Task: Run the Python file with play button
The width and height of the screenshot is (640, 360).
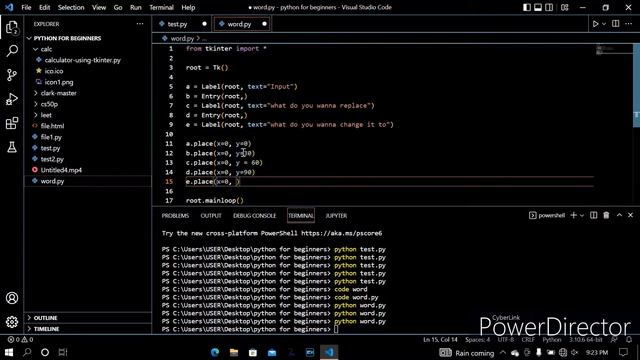Action: [596, 24]
